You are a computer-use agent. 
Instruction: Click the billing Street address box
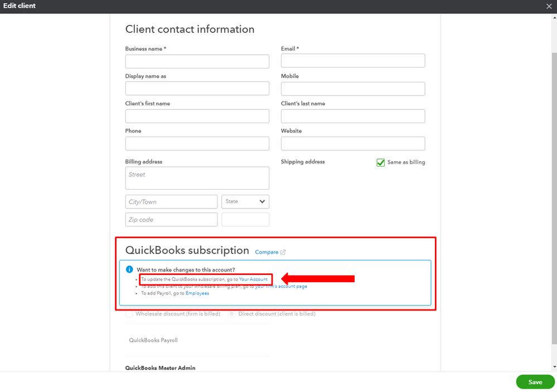pyautogui.click(x=197, y=178)
